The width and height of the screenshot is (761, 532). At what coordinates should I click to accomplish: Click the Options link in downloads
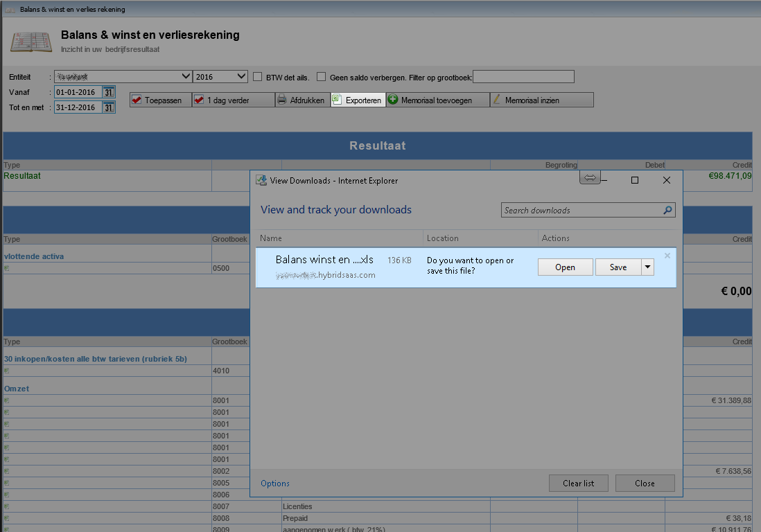275,484
